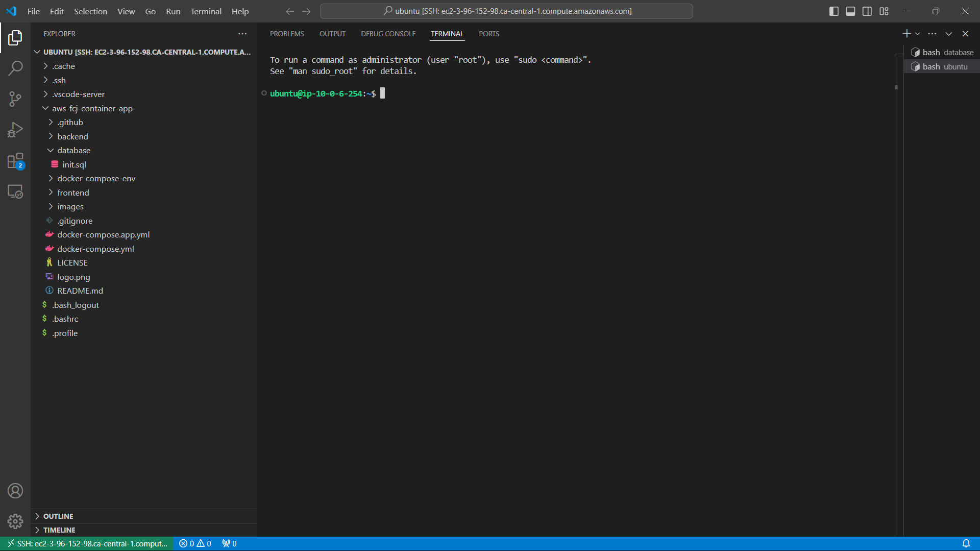The image size is (980, 551).
Task: Expand the .vscode-server folder
Action: [x=144, y=94]
